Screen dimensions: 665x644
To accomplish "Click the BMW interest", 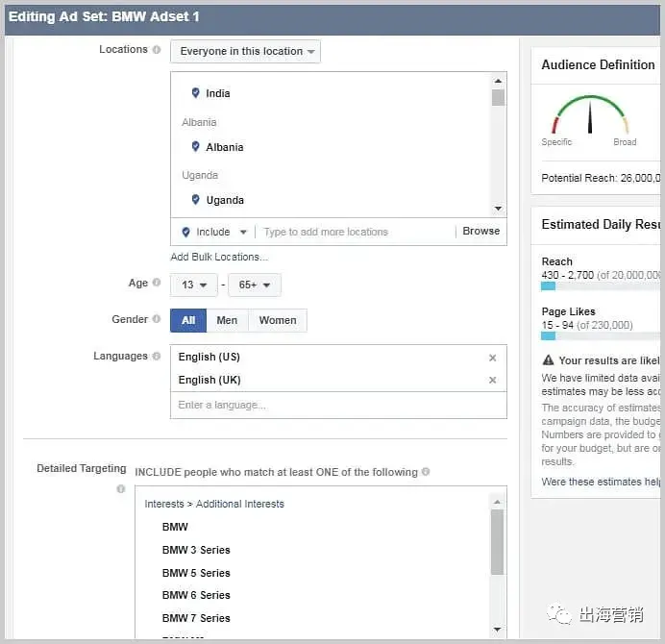I will tap(175, 527).
